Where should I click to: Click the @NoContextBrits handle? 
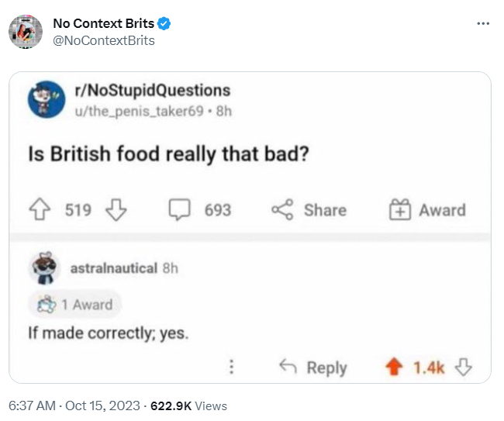(103, 40)
